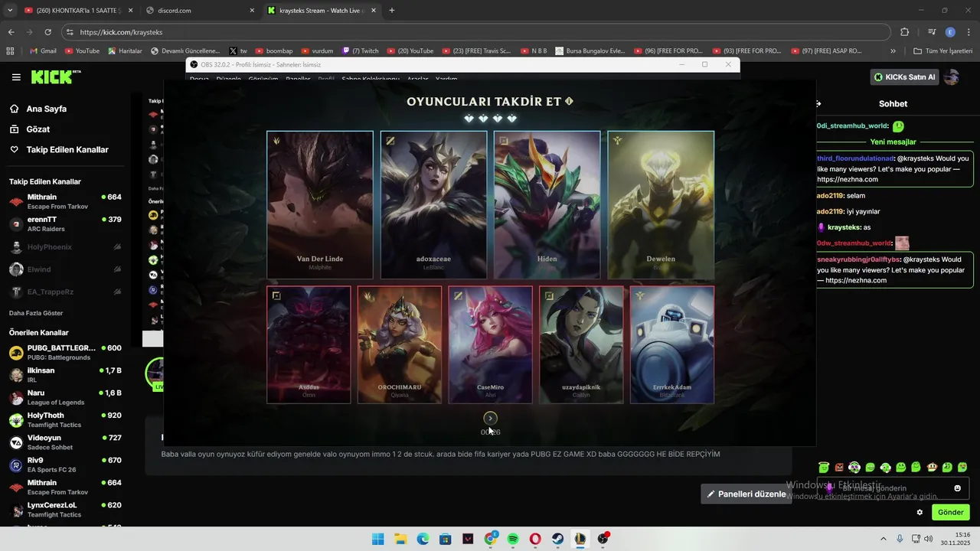Collapse the Sohbet chat panel arrow
The height and width of the screenshot is (551, 980).
point(818,103)
